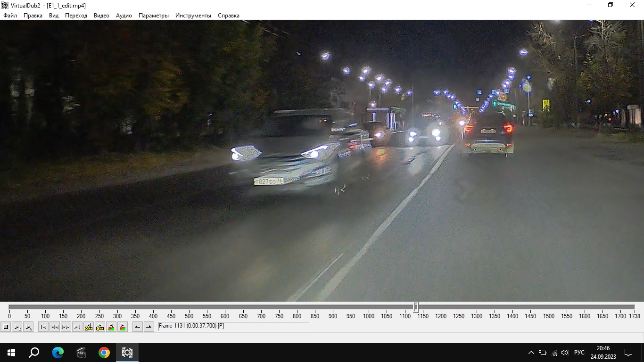
Task: Open the Файл menu
Action: coord(10,16)
